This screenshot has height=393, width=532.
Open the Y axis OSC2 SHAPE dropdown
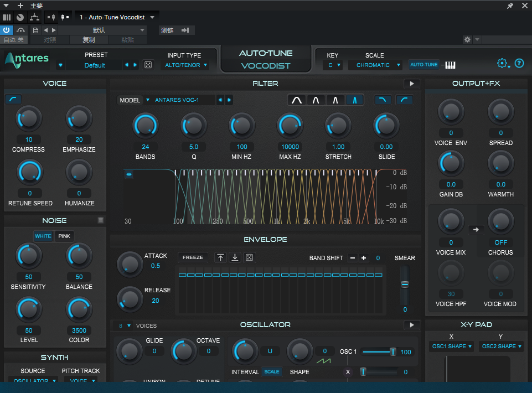tap(502, 346)
